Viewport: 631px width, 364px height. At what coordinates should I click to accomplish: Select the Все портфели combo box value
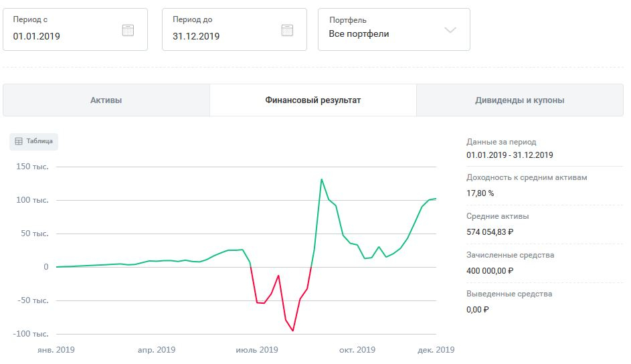pyautogui.click(x=359, y=33)
